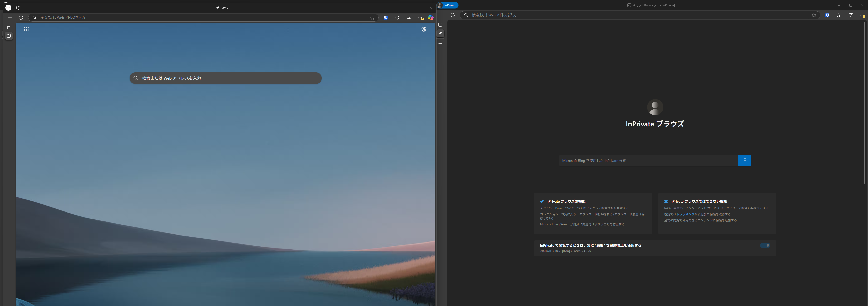Screen dimensions: 868x306
Task: Open the Copilot icon in left Edge window
Action: click(431, 17)
